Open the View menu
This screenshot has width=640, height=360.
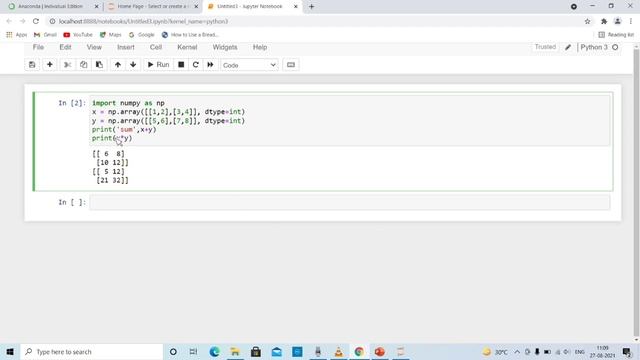[94, 47]
